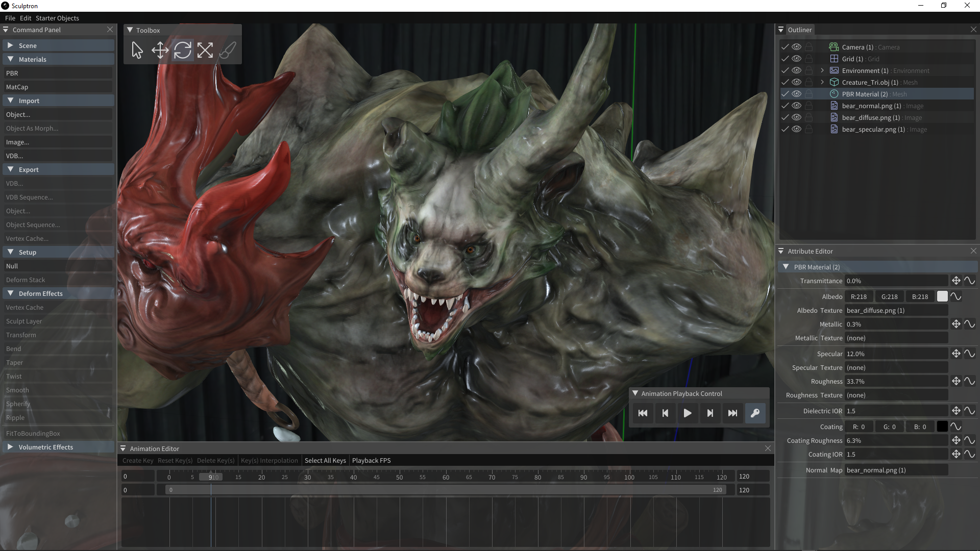Select the arrow selection tool in Toolbox
Viewport: 980px width, 551px height.
pos(137,50)
